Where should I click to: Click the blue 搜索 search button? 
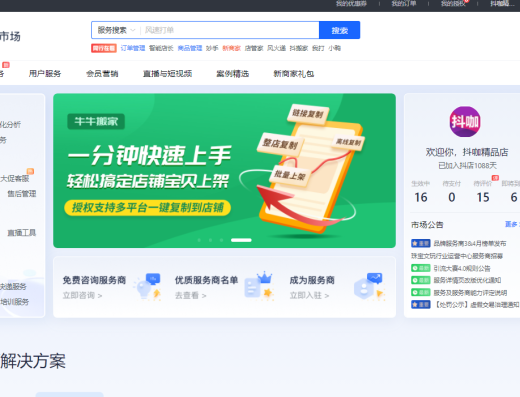coord(339,30)
